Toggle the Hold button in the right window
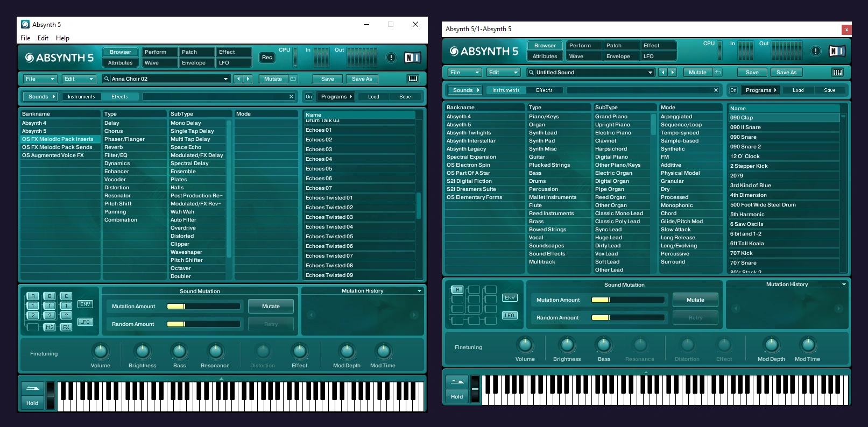The image size is (868, 427). click(x=457, y=397)
